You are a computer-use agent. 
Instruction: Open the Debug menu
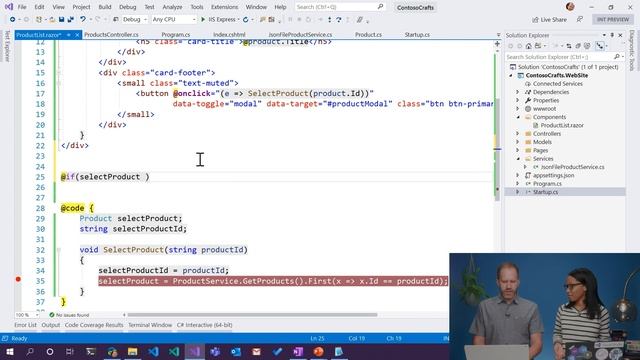pyautogui.click(x=127, y=7)
